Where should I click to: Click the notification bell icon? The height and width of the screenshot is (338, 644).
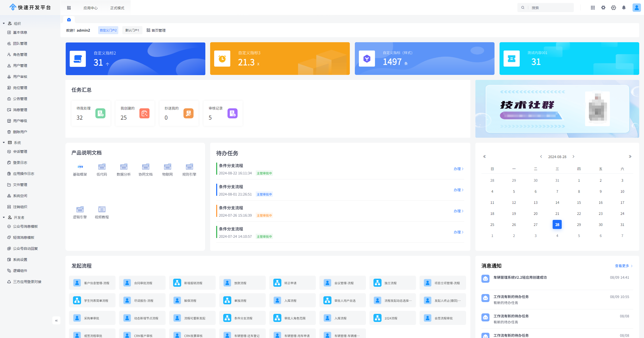[624, 8]
